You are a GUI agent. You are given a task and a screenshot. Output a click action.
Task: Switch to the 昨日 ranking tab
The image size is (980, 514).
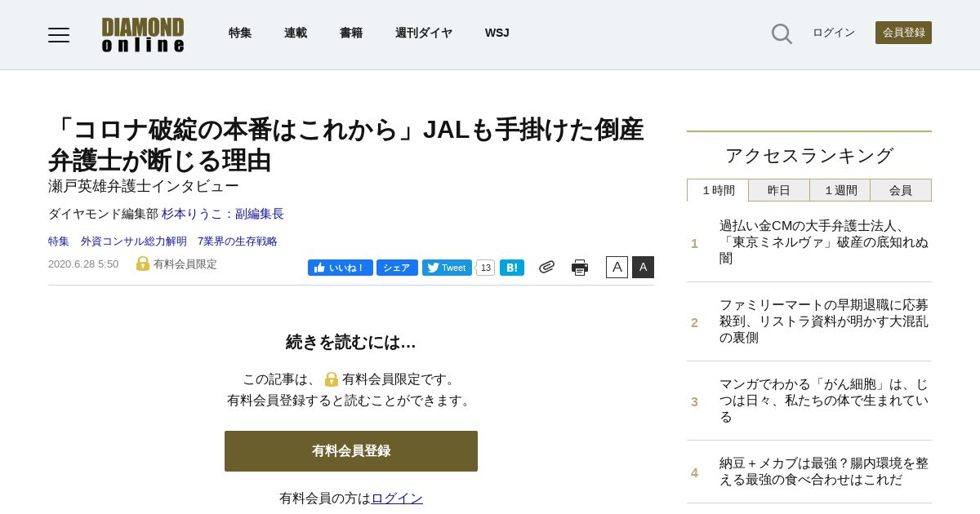tap(779, 190)
